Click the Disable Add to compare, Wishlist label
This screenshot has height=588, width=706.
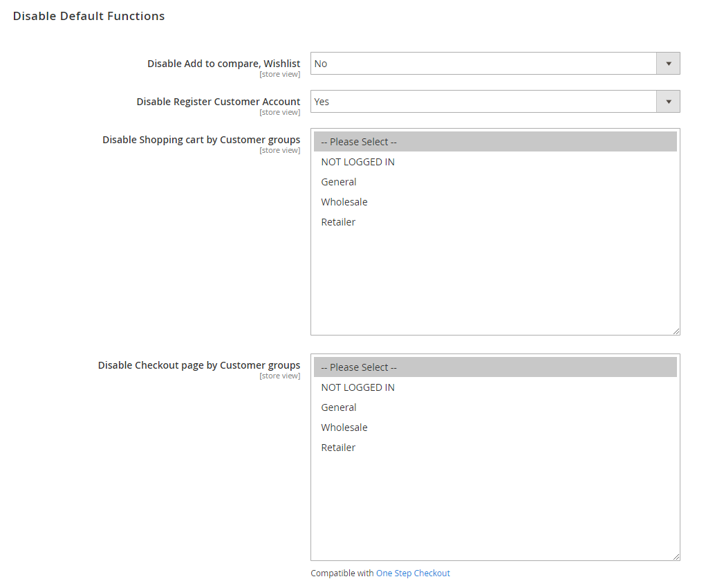224,64
